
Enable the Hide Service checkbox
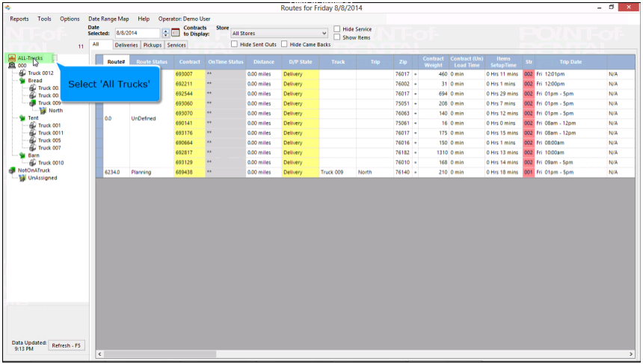coord(337,29)
